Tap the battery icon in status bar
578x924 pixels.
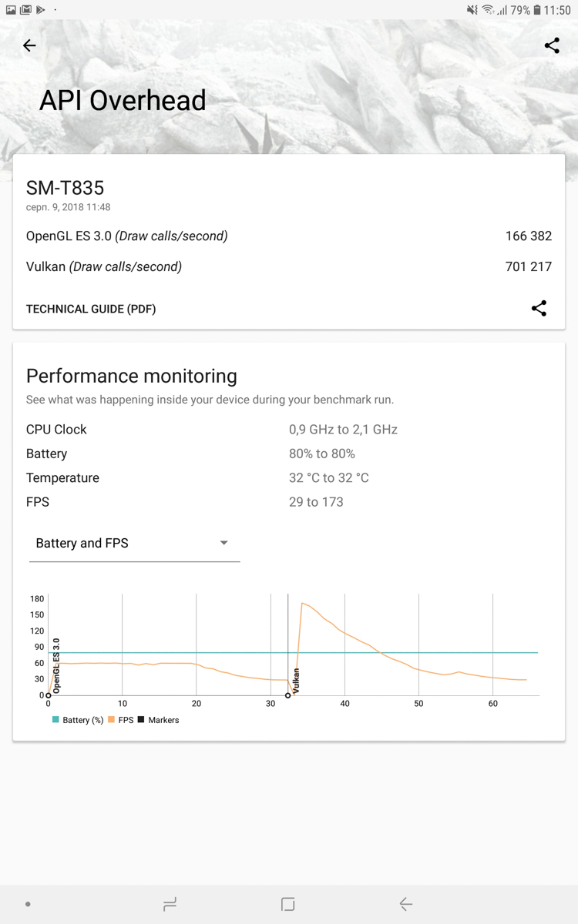pos(537,10)
